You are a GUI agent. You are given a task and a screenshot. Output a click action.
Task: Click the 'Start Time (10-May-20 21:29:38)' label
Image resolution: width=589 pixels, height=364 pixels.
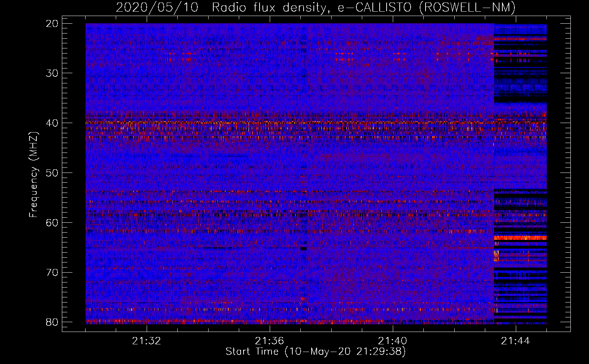[316, 352]
